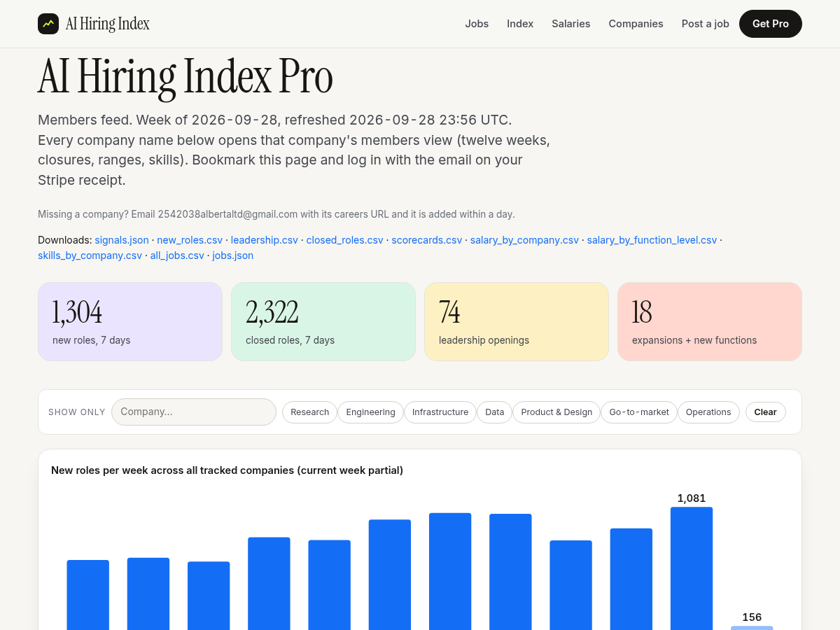Download scorecards.csv
This screenshot has height=630, width=840.
426,240
